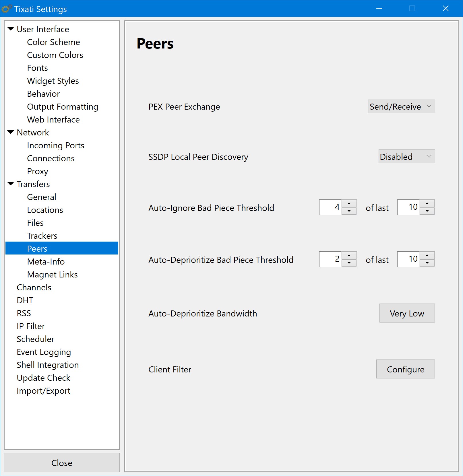Go to Connections settings

pyautogui.click(x=51, y=158)
